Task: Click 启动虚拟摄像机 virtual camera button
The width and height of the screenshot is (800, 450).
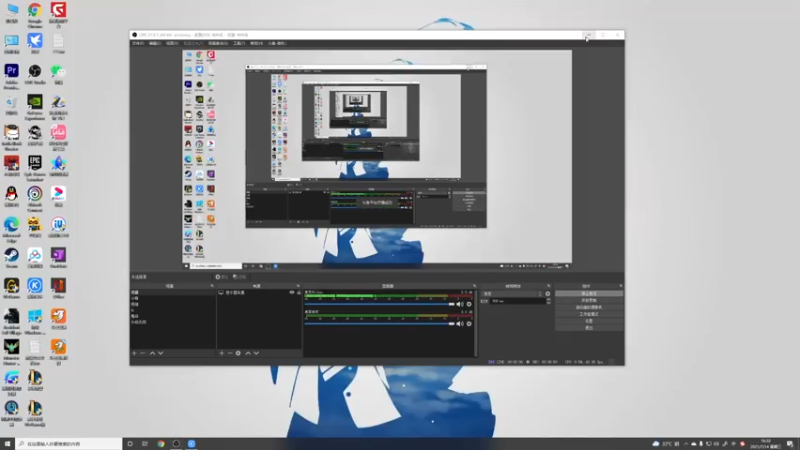Action: click(x=589, y=307)
